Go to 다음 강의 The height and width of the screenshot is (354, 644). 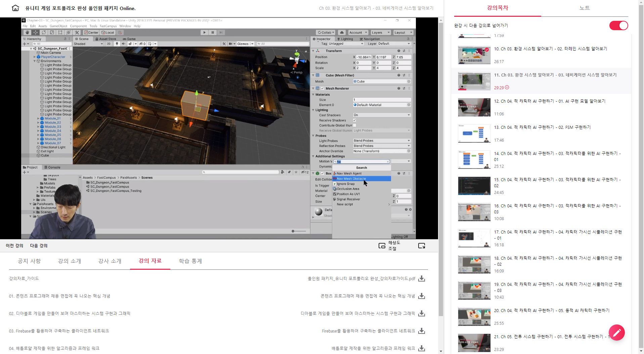[x=39, y=246]
